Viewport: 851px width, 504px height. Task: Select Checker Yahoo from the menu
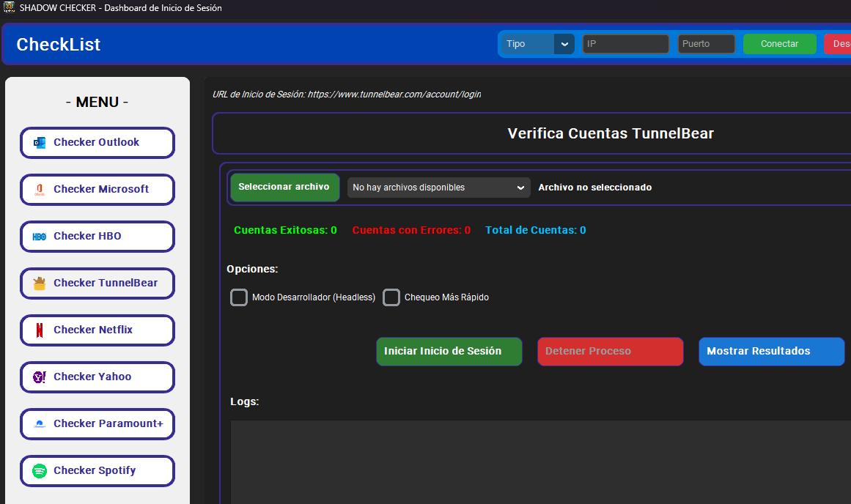point(97,377)
